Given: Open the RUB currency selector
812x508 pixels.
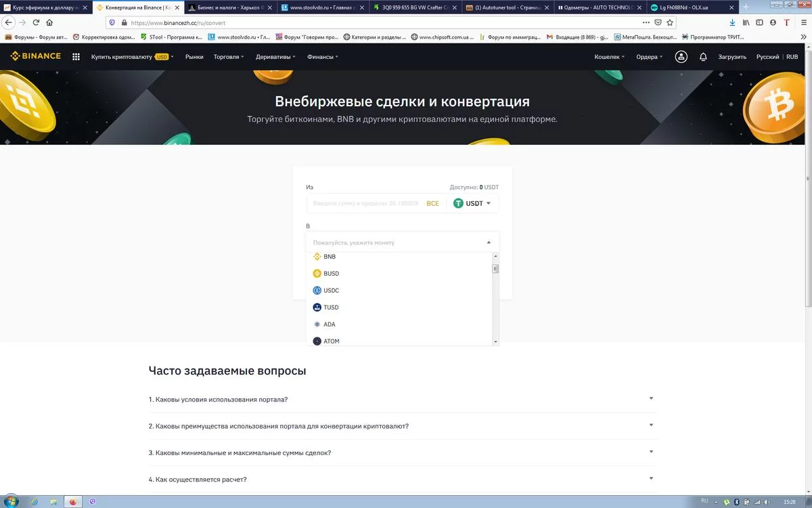Looking at the screenshot, I should (x=792, y=57).
